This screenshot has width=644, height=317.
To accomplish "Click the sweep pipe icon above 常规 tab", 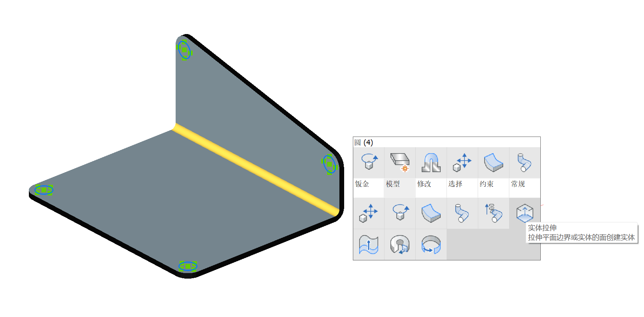I will (x=525, y=163).
